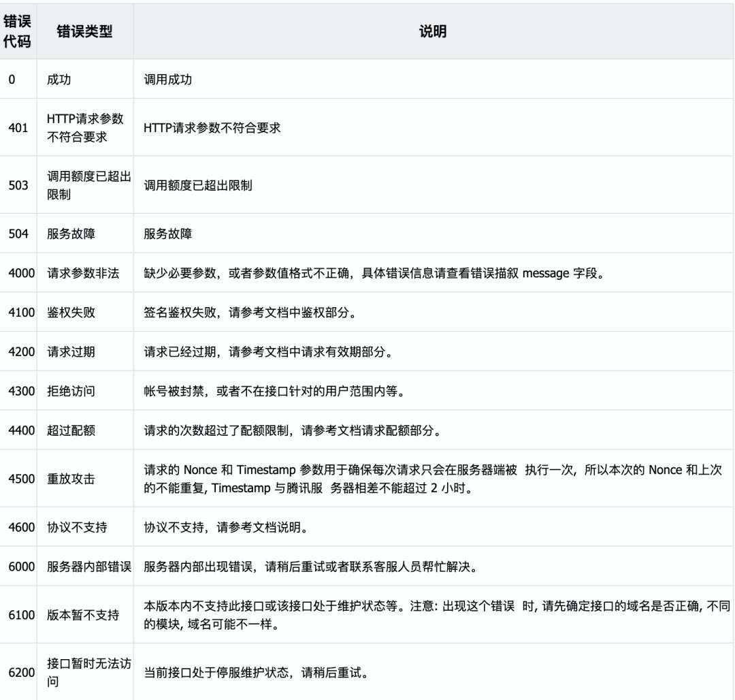Screen dimensions: 735x700
Task: Click description 请求的次数超过了配额限制
Action: coord(293,430)
